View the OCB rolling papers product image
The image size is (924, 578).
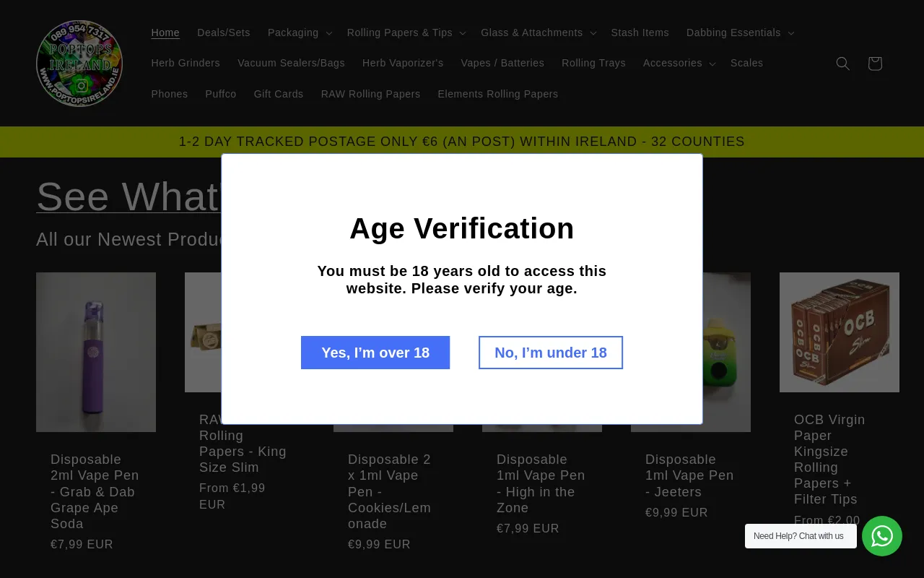click(839, 332)
